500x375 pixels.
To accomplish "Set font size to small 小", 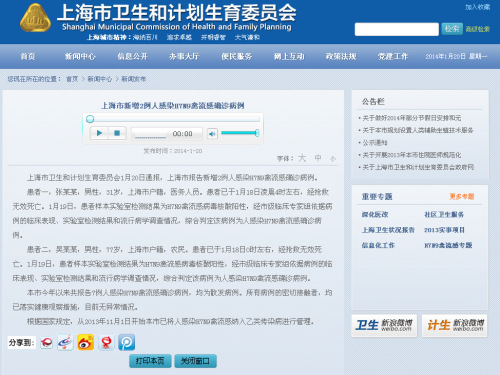I will (x=333, y=159).
